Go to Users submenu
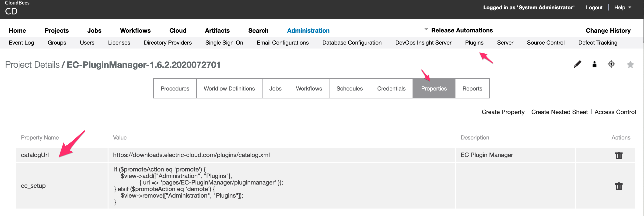This screenshot has height=216, width=644. [87, 43]
